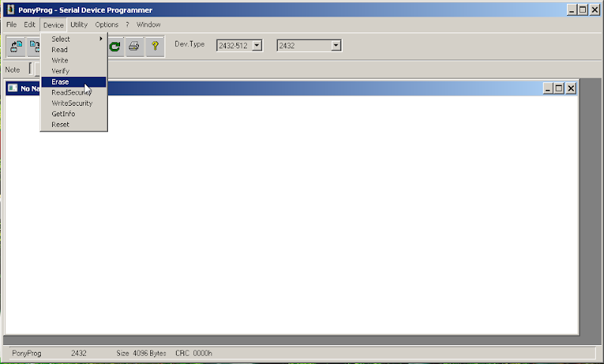Click the PonyProg application title icon

(11, 10)
